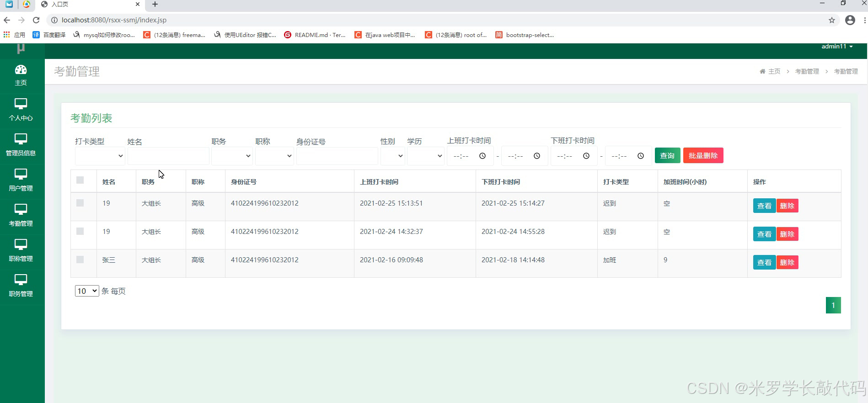The width and height of the screenshot is (868, 403).
Task: Click the 批量删除 batch delete button
Action: point(703,156)
